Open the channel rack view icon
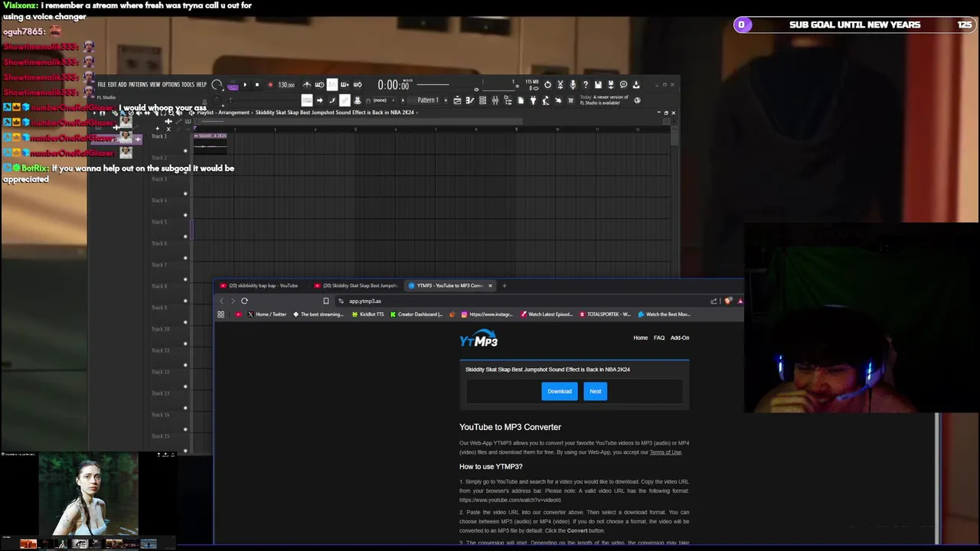 click(482, 100)
